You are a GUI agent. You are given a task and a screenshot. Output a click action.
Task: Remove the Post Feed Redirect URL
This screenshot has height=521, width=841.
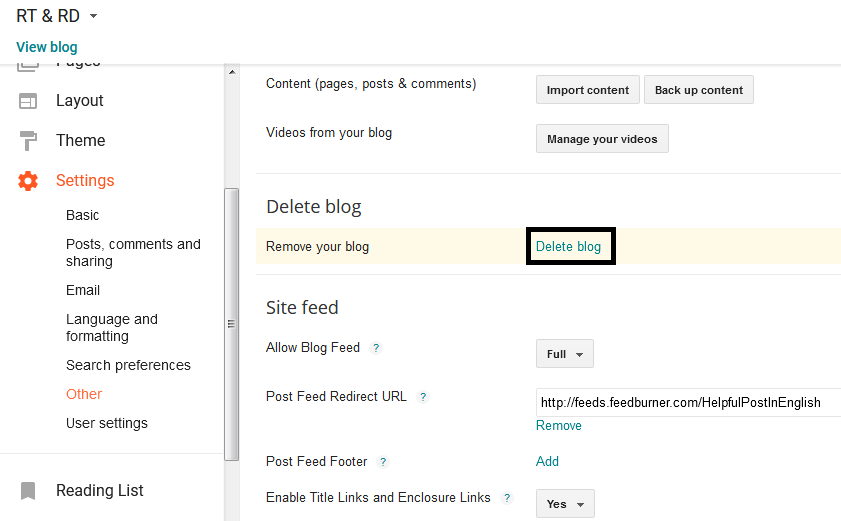[x=558, y=425]
